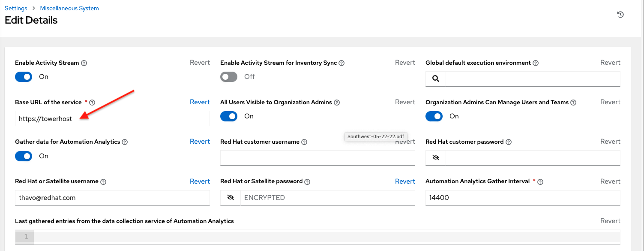Open the activity stream history icon
644x251 pixels.
coord(620,15)
